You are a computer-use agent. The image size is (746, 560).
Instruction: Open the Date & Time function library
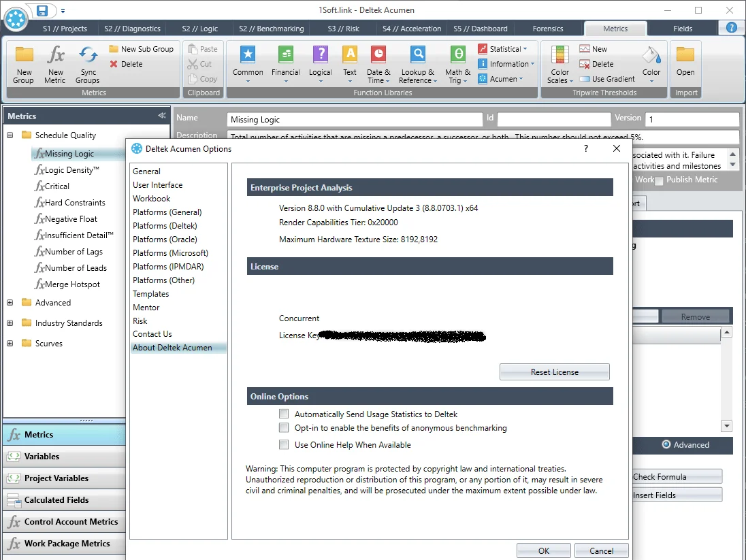pos(378,64)
